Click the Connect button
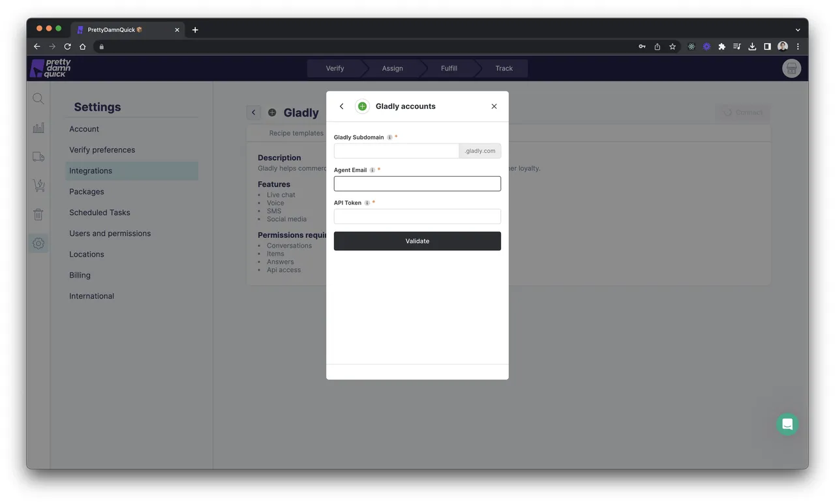 (x=742, y=112)
